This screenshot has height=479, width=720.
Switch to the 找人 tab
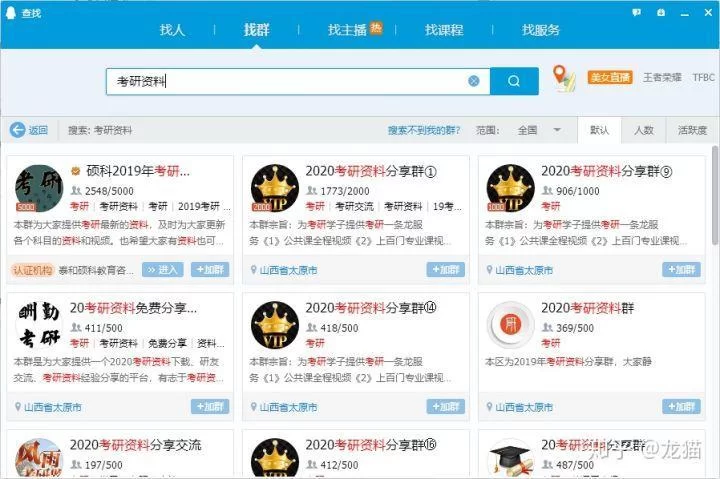[x=172, y=30]
